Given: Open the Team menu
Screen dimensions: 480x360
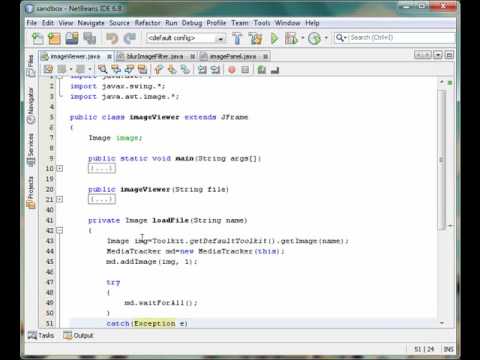Looking at the screenshot, I should (240, 23).
